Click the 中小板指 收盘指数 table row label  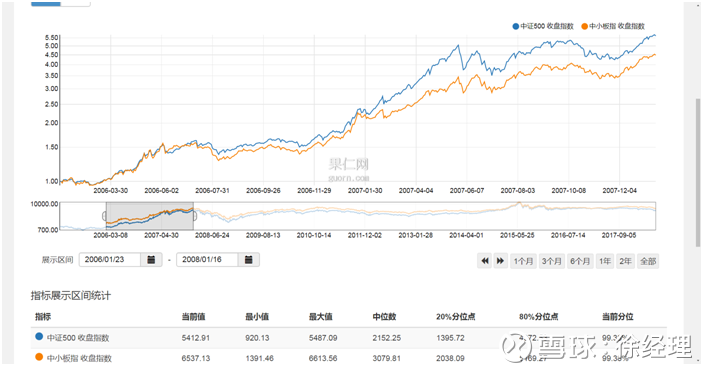[79, 358]
